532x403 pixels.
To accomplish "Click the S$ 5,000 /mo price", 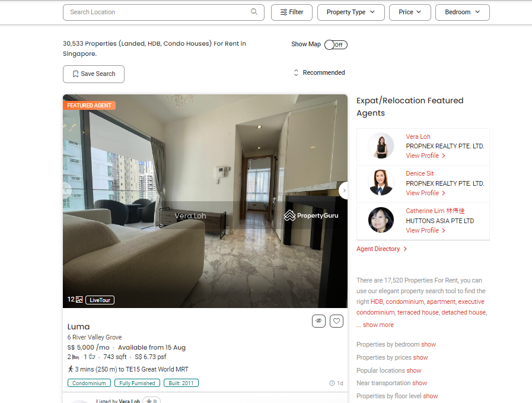I will pos(88,347).
